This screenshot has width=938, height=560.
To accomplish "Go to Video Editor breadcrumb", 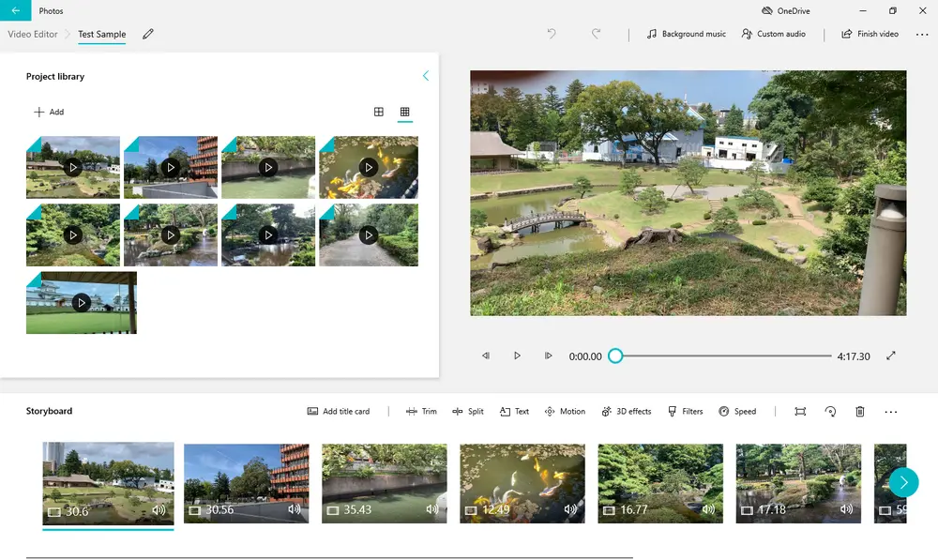I will pos(33,35).
